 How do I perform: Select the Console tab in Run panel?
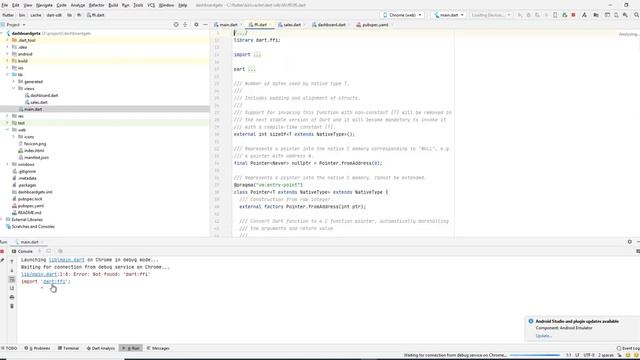pyautogui.click(x=22, y=251)
